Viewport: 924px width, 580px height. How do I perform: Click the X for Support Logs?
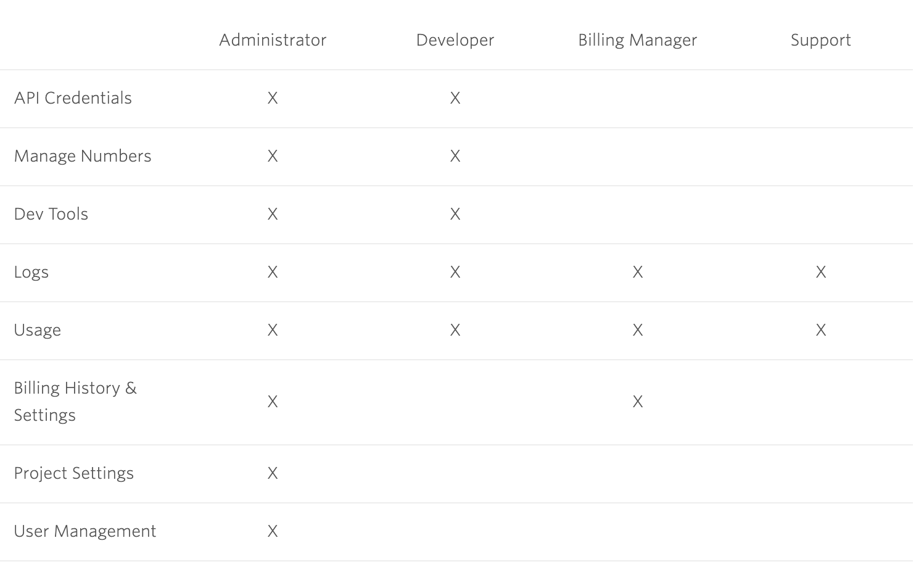[821, 272]
